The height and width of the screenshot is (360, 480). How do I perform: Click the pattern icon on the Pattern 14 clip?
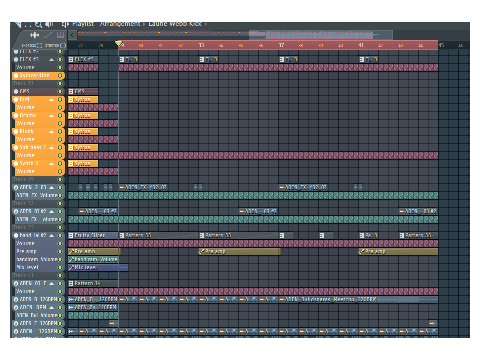click(71, 283)
